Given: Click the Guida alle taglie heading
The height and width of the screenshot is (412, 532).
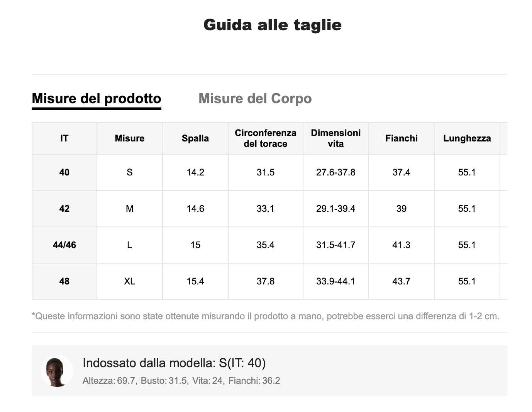Looking at the screenshot, I should click(272, 25).
